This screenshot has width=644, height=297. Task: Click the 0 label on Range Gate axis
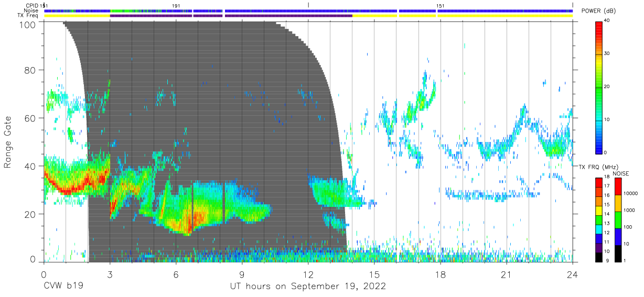(33, 259)
